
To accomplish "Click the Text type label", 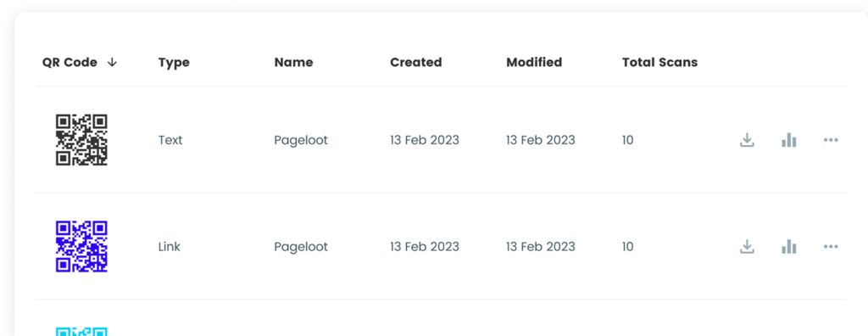I will (170, 140).
